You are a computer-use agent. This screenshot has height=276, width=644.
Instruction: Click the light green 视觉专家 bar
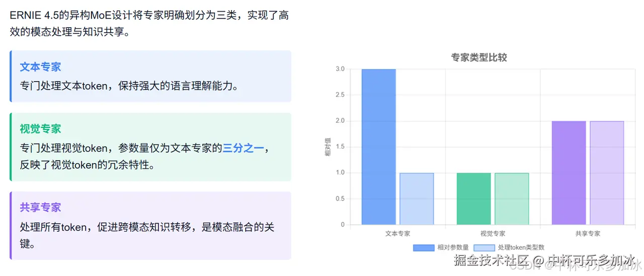click(x=512, y=199)
